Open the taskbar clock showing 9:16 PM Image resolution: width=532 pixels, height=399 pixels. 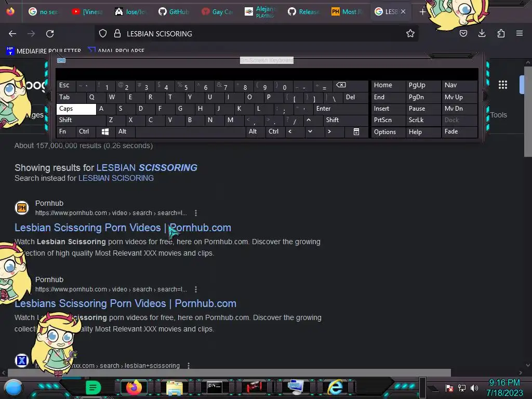(504, 388)
